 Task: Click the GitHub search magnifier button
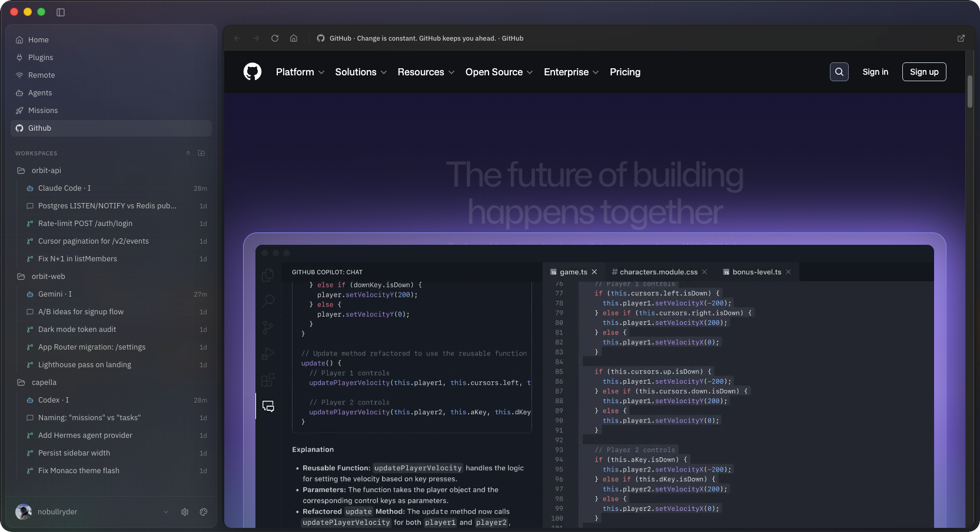point(839,72)
